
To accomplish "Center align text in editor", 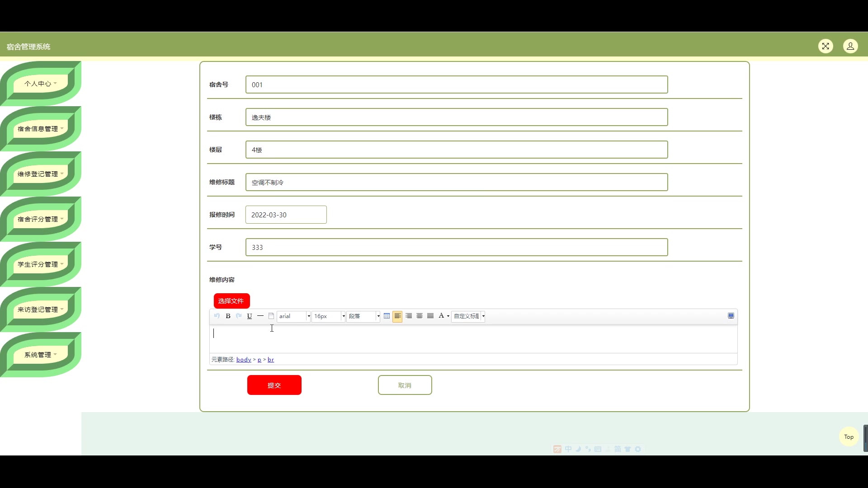I will click(420, 316).
